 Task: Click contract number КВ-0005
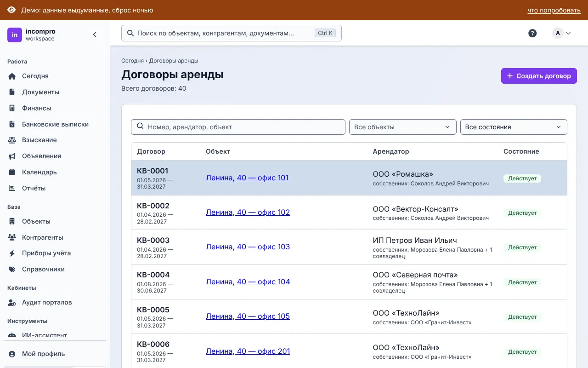tap(153, 310)
